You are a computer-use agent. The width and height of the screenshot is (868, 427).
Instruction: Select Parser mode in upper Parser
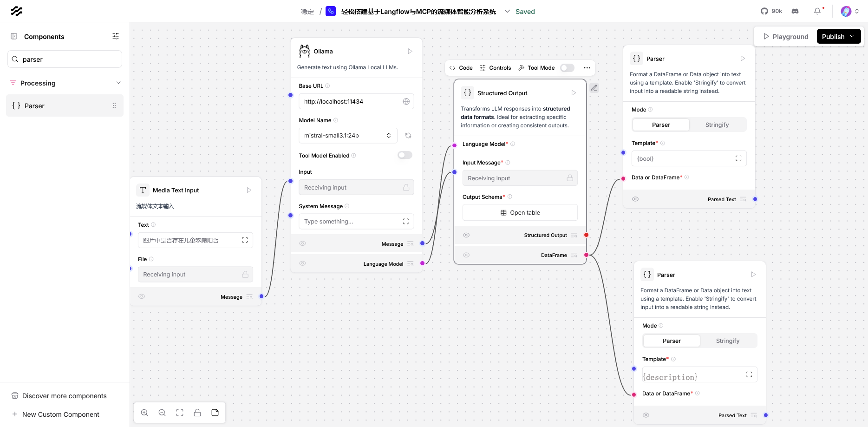661,125
